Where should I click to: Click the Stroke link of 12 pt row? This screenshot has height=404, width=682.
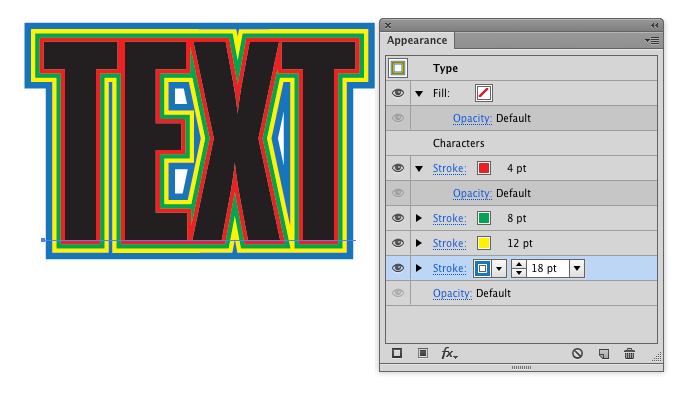(449, 244)
